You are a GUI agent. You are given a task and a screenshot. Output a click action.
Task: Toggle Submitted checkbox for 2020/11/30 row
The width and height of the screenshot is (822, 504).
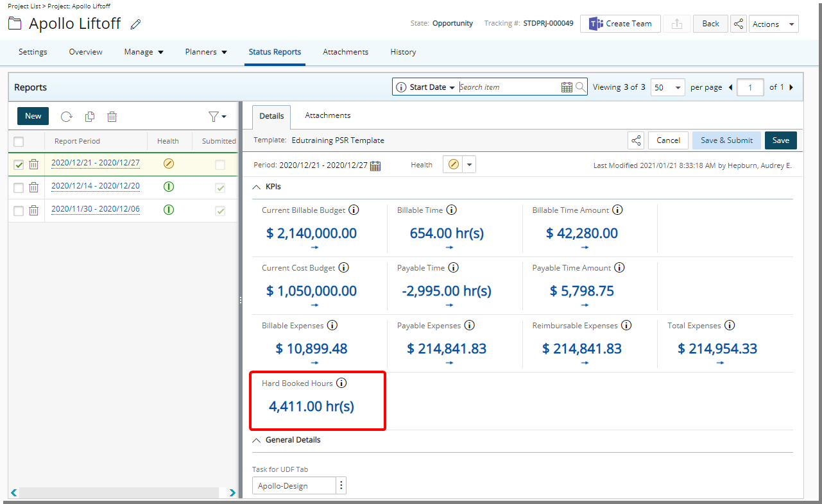click(220, 211)
